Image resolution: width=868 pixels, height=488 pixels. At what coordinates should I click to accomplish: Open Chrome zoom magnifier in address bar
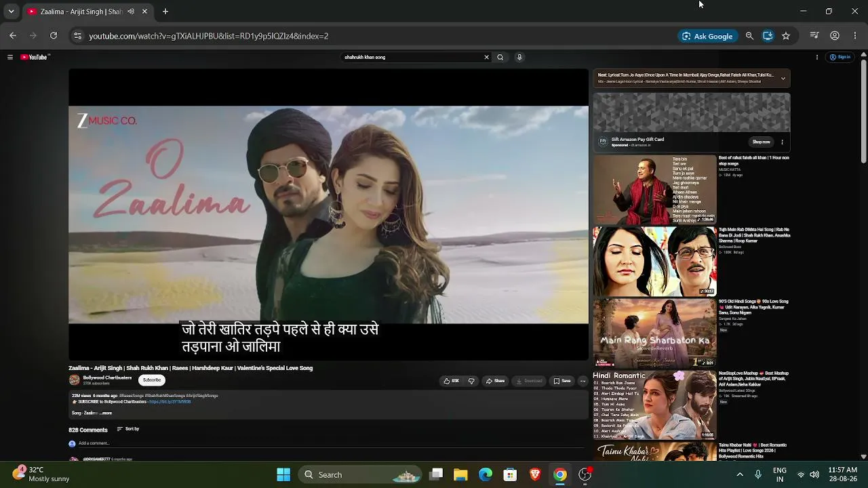(749, 36)
